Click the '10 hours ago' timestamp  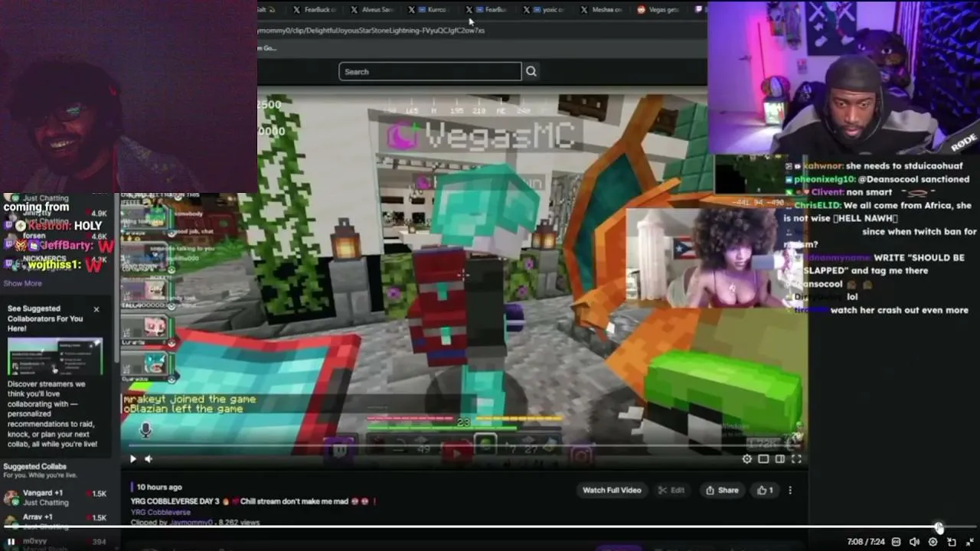(159, 487)
